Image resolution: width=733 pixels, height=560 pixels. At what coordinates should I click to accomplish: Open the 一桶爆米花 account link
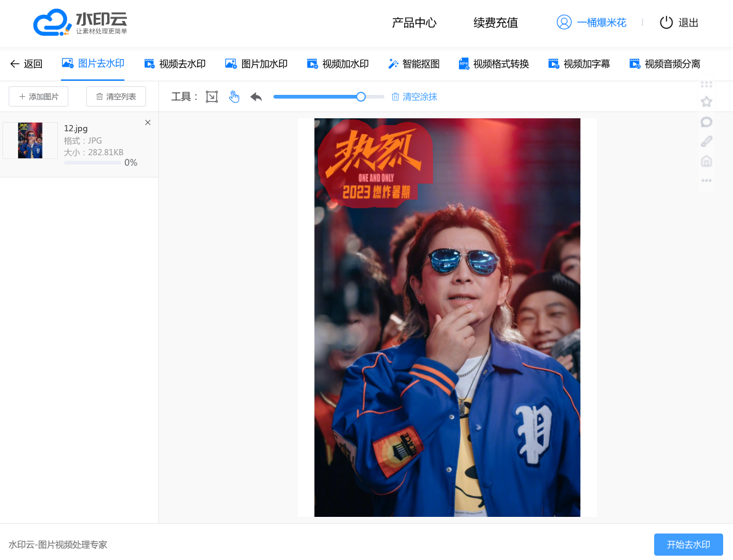(601, 22)
